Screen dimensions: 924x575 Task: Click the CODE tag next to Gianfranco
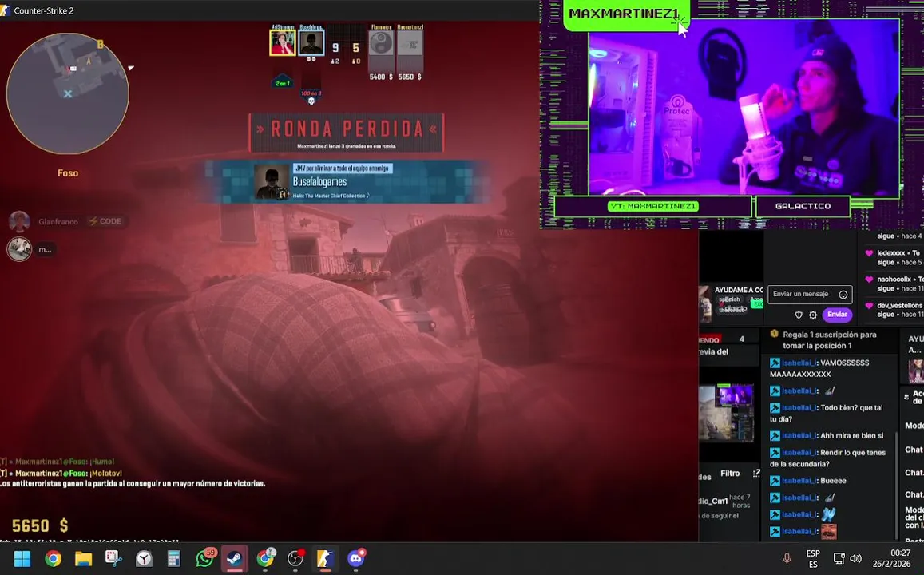[105, 221]
